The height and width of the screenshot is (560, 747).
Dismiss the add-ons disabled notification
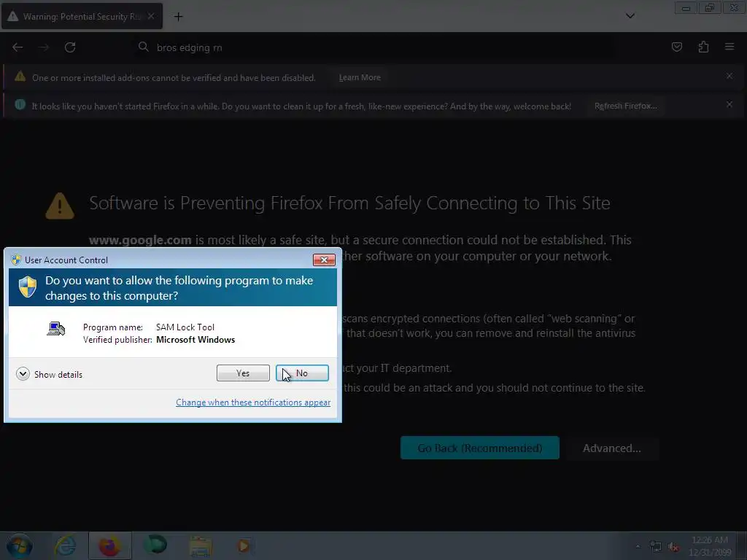pos(729,76)
